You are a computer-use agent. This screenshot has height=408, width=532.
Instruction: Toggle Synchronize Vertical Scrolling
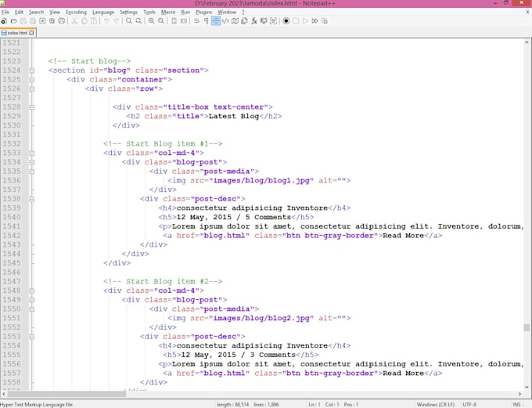[x=174, y=21]
